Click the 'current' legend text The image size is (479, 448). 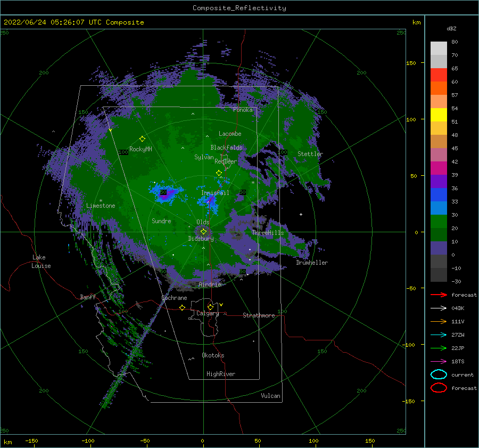(463, 374)
